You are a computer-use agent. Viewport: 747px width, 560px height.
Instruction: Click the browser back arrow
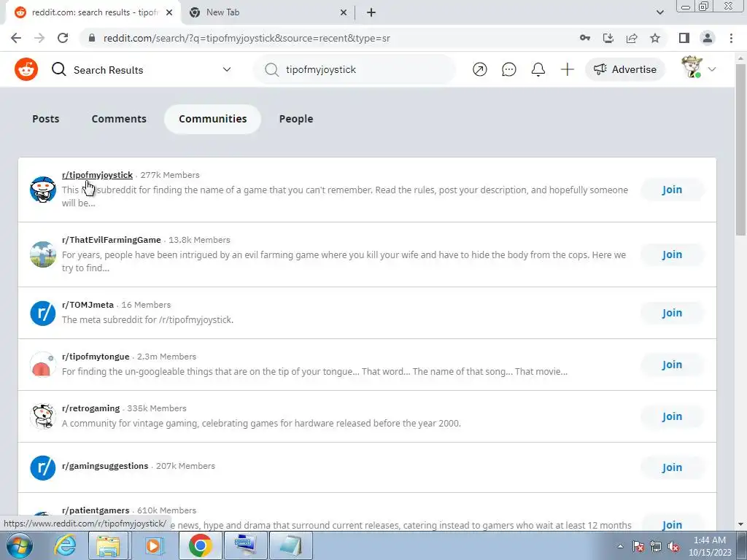click(x=16, y=38)
